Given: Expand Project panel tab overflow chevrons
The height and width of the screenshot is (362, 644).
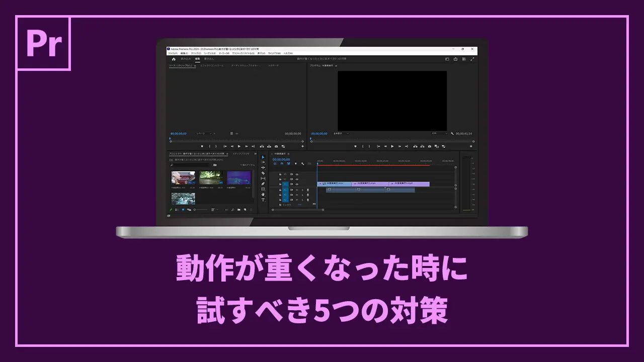Looking at the screenshot, I should click(255, 154).
